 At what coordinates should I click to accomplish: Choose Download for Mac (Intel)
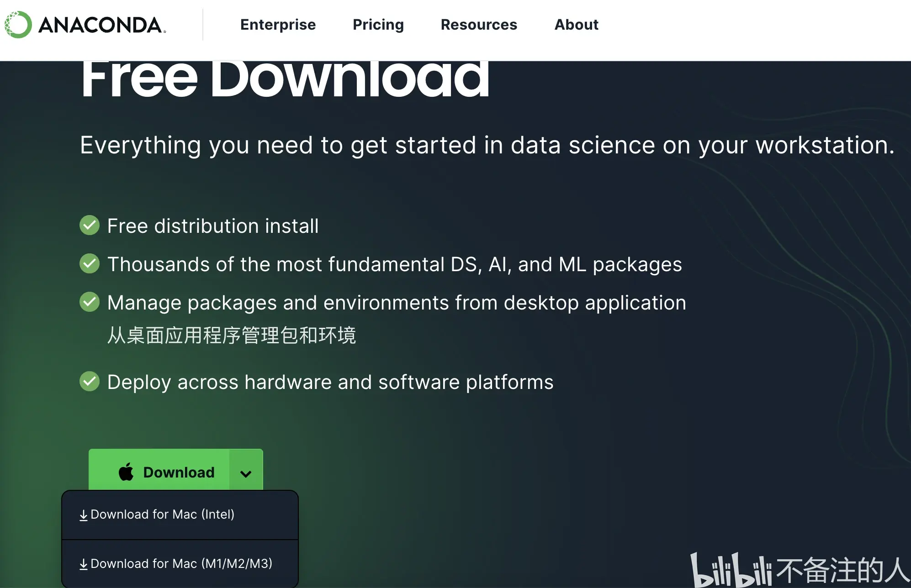(x=180, y=515)
